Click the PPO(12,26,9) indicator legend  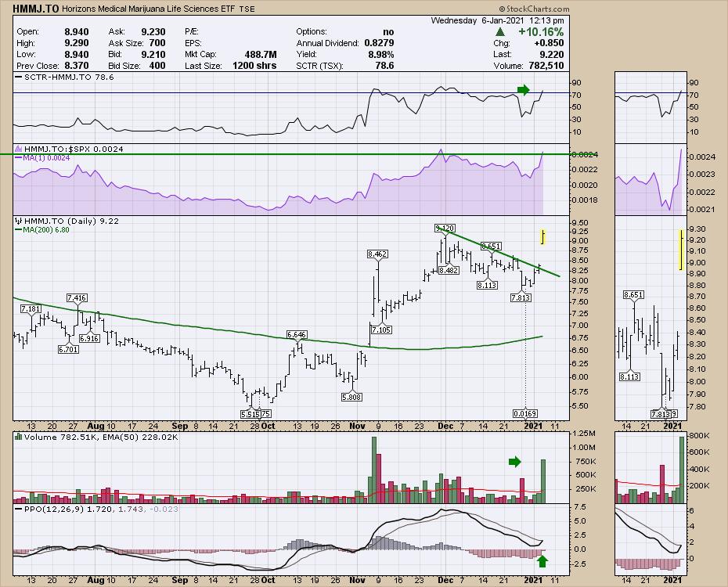pos(96,509)
